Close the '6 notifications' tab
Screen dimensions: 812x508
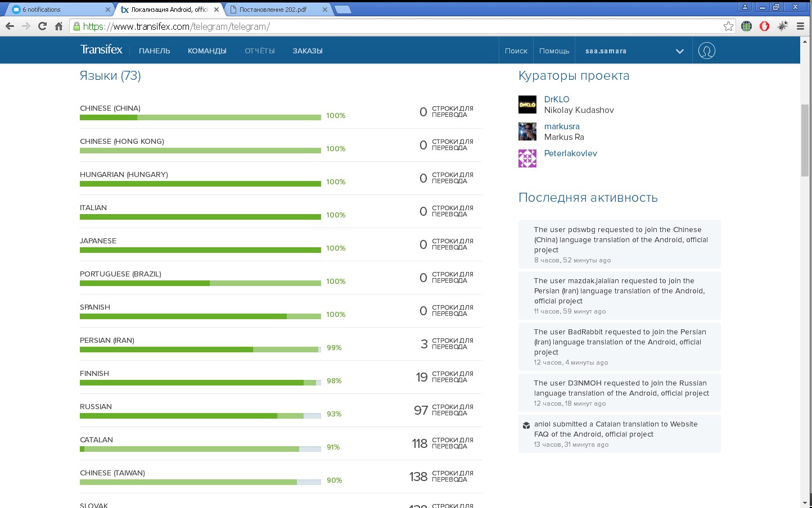click(x=108, y=10)
